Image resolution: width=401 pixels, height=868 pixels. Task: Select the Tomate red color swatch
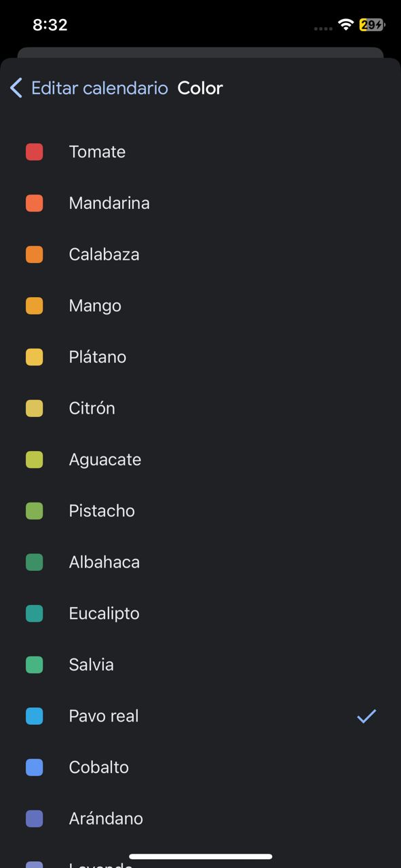pos(35,152)
